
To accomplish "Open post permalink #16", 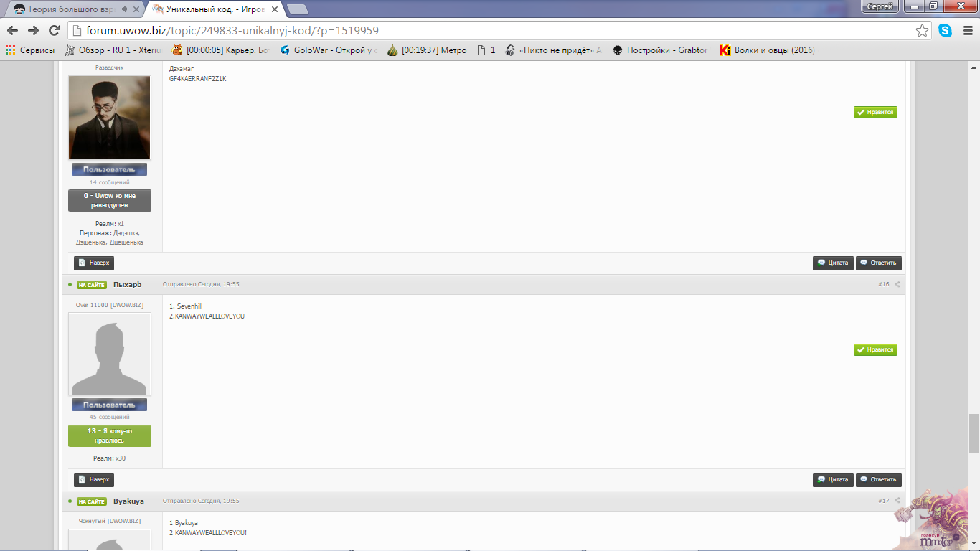I will [884, 284].
